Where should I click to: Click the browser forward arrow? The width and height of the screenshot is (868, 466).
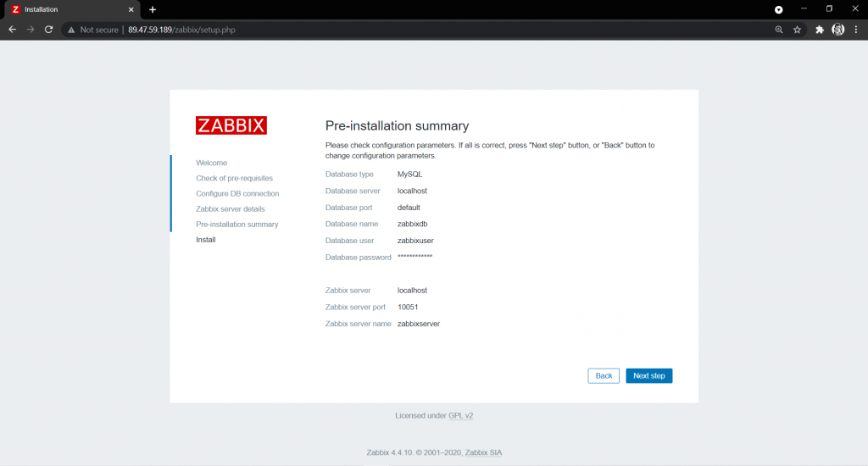coord(31,30)
